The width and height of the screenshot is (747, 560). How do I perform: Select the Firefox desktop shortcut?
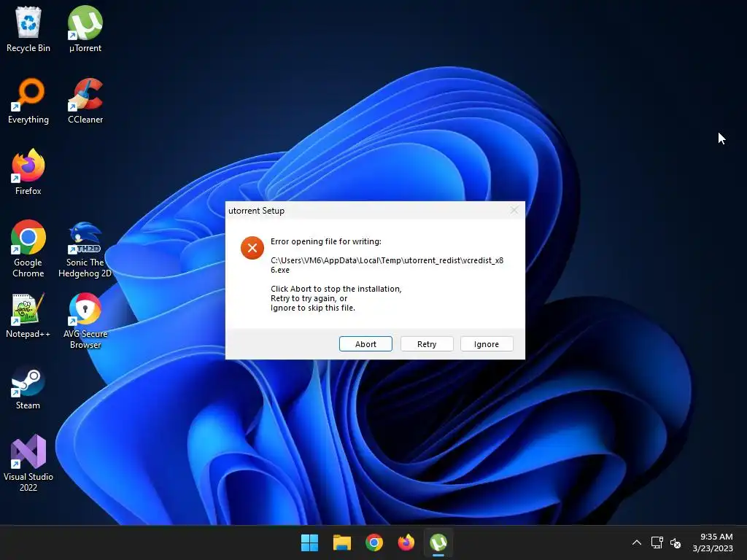tap(28, 172)
